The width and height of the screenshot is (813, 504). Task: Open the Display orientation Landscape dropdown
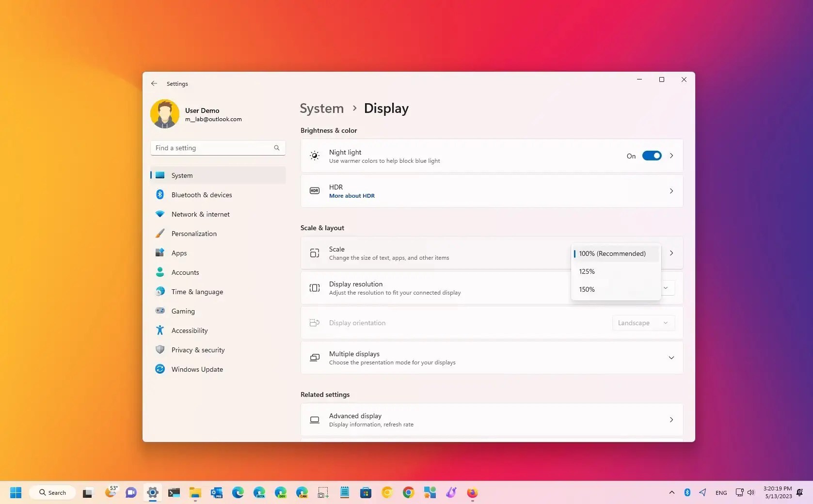click(x=643, y=323)
